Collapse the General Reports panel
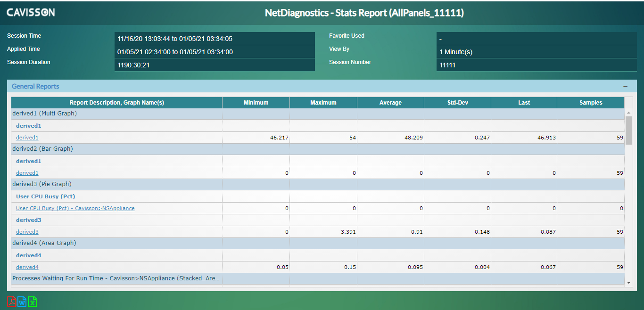644x310 pixels. [x=626, y=86]
